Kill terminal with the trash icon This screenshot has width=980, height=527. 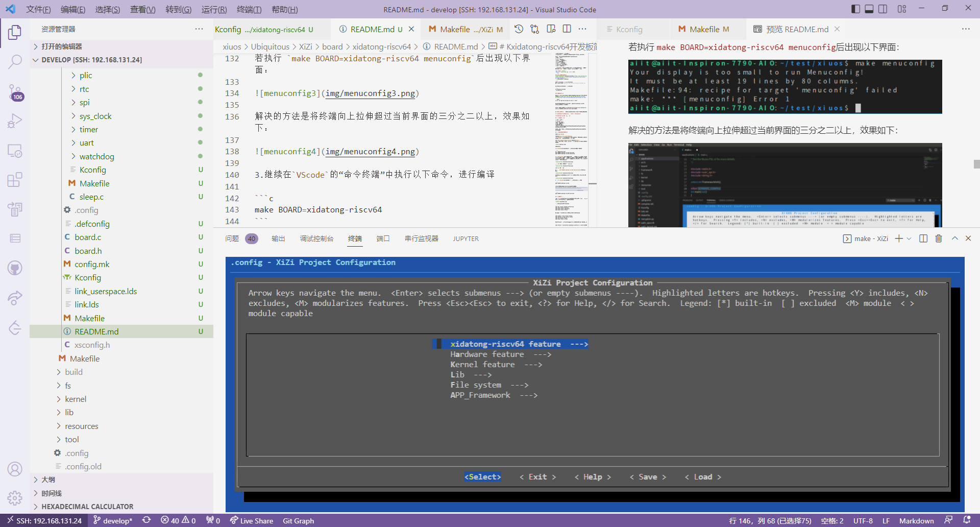[938, 238]
